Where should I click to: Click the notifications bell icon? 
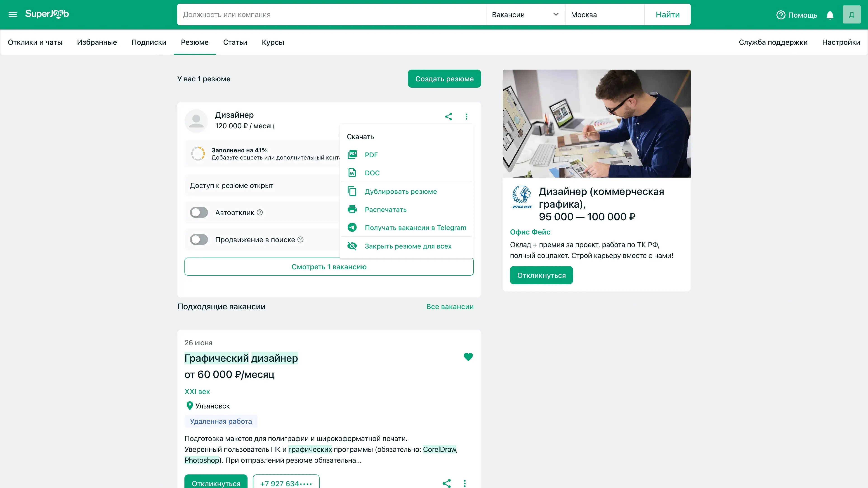point(830,15)
